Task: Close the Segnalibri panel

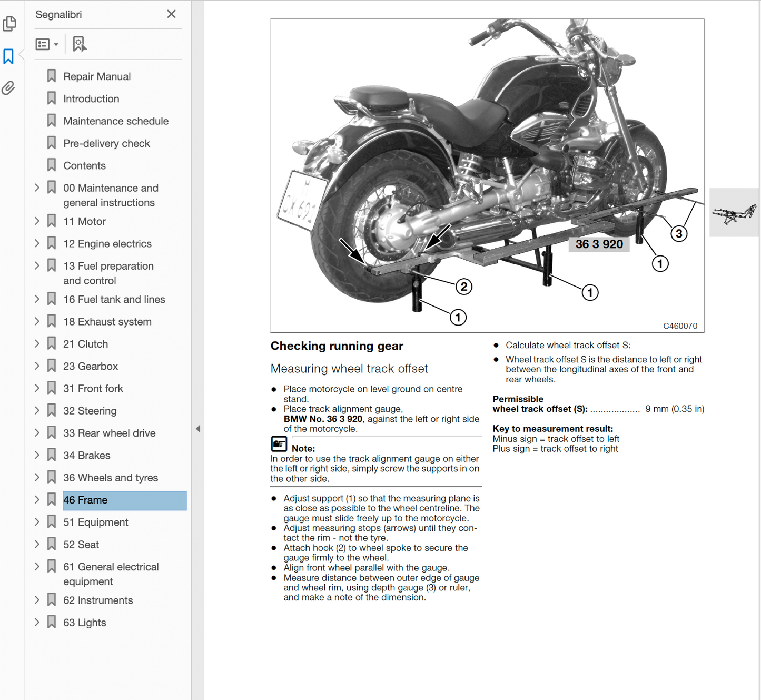Action: [x=171, y=14]
